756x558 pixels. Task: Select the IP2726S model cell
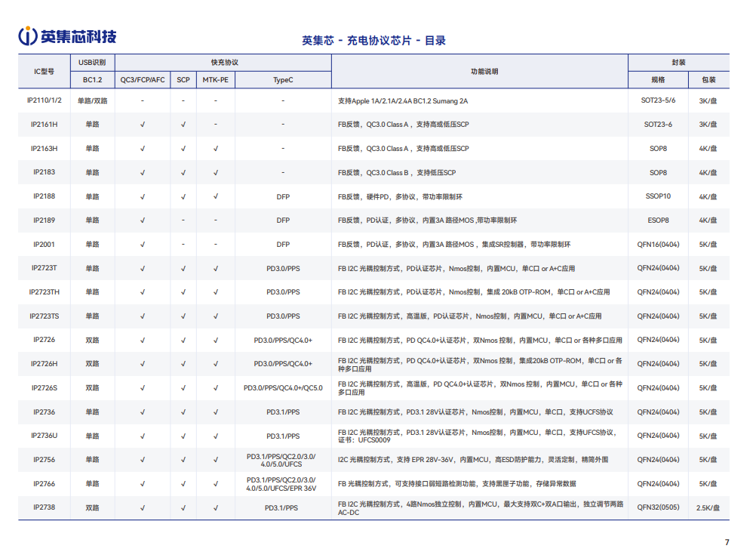44,387
